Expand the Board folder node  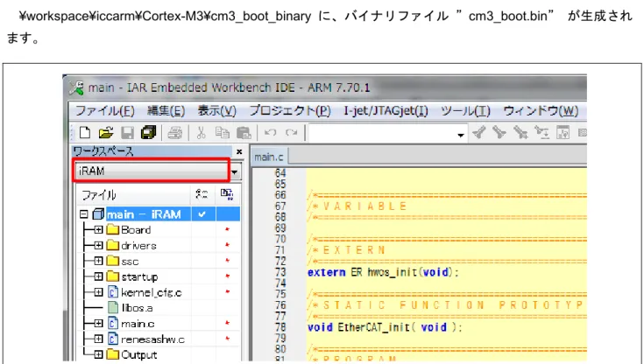coord(98,230)
